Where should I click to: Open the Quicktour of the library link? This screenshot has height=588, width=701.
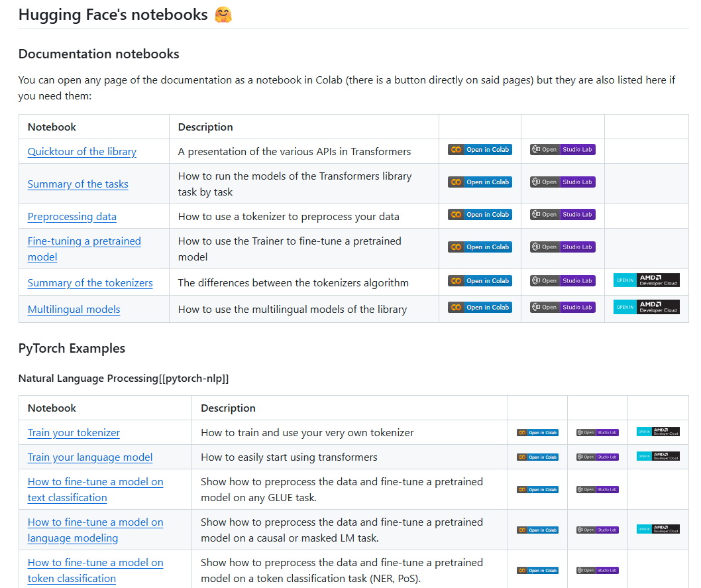point(82,151)
